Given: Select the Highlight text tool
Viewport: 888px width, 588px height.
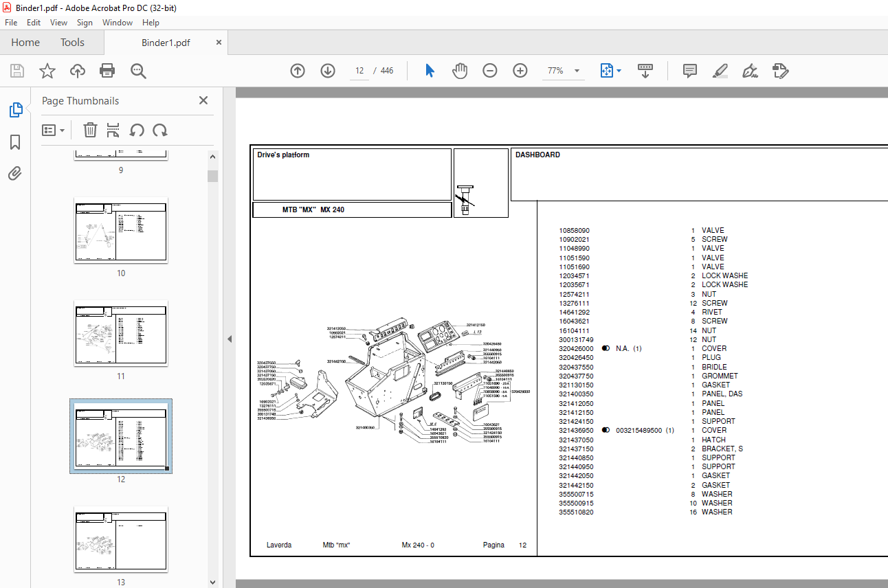Looking at the screenshot, I should point(720,71).
